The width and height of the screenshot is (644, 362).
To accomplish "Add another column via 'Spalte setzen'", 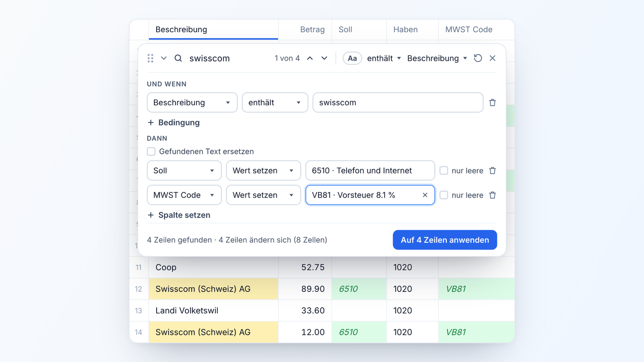I will (x=179, y=215).
